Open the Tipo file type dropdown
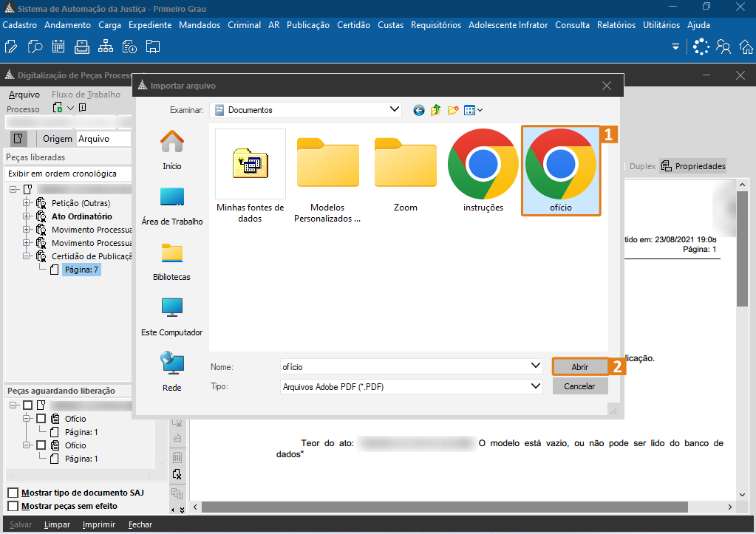This screenshot has height=534, width=756. 535,386
